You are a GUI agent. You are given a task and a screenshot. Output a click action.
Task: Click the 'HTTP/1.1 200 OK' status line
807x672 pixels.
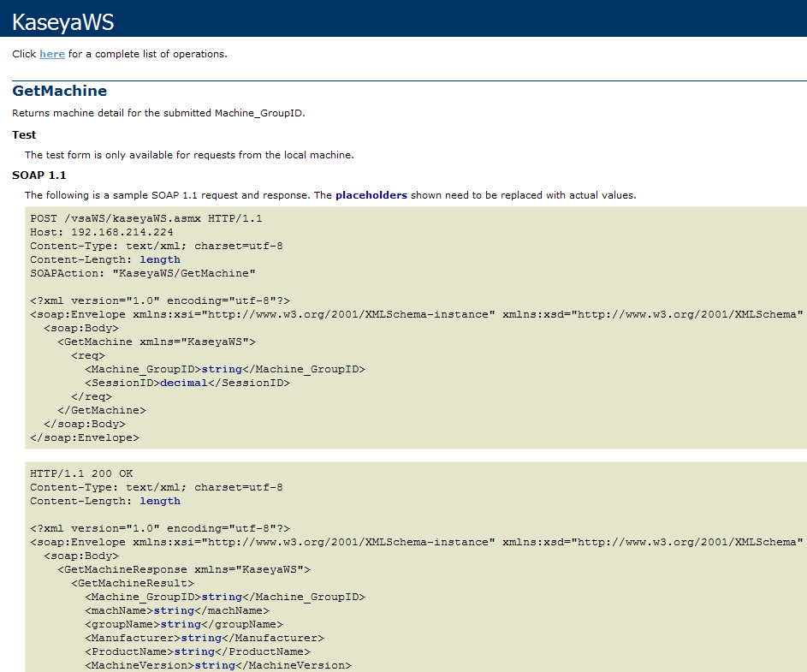81,473
